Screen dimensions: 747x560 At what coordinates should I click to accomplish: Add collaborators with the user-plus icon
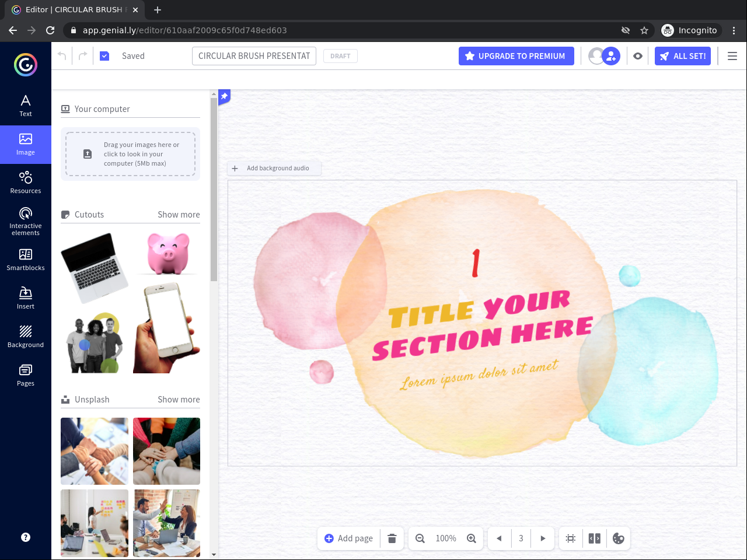click(611, 56)
